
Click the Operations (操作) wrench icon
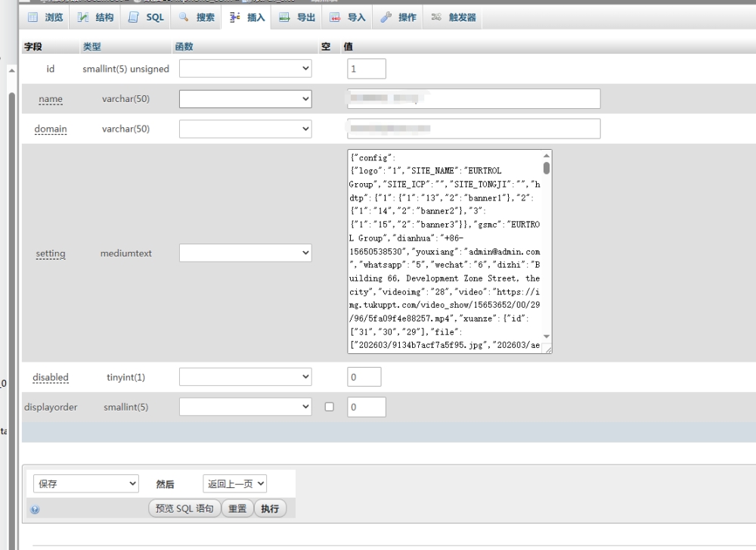tap(386, 17)
